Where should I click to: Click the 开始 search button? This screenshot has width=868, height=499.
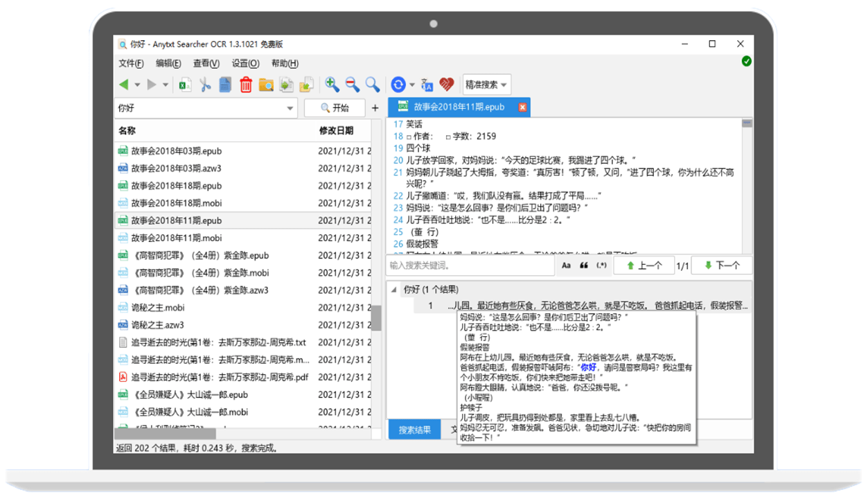(333, 107)
